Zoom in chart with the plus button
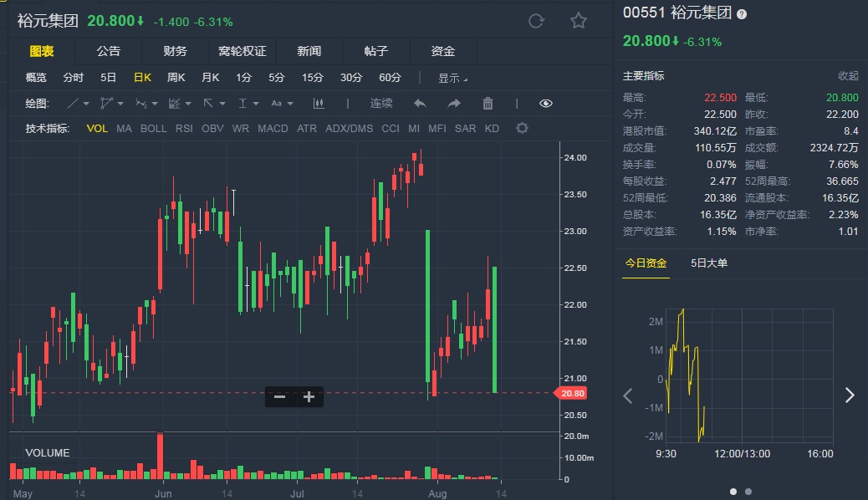Screen dimensions: 868x500 (309, 396)
